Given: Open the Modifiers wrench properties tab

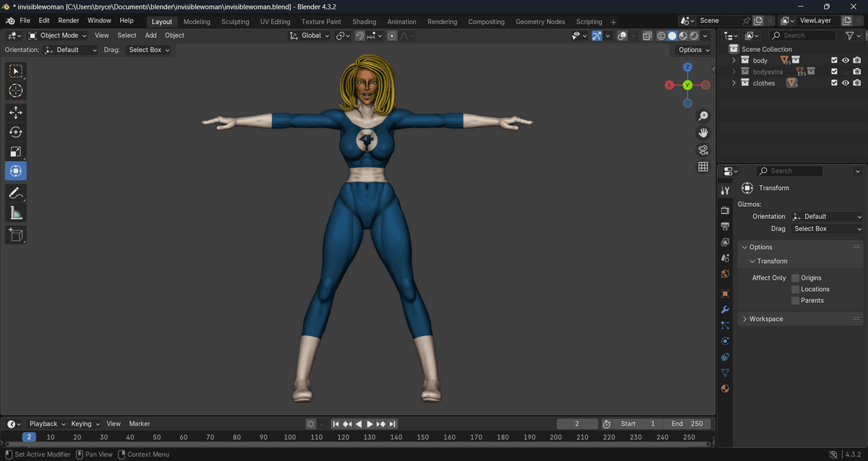Looking at the screenshot, I should (x=725, y=309).
